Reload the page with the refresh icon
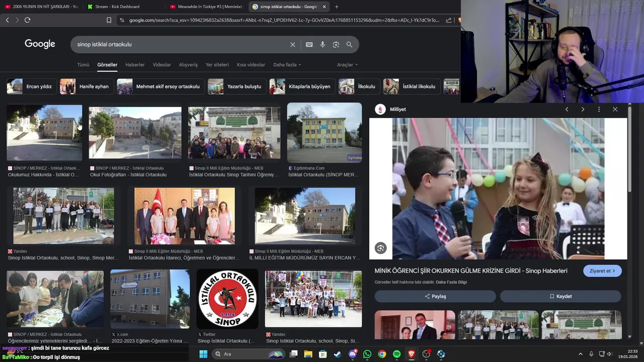 [27, 20]
